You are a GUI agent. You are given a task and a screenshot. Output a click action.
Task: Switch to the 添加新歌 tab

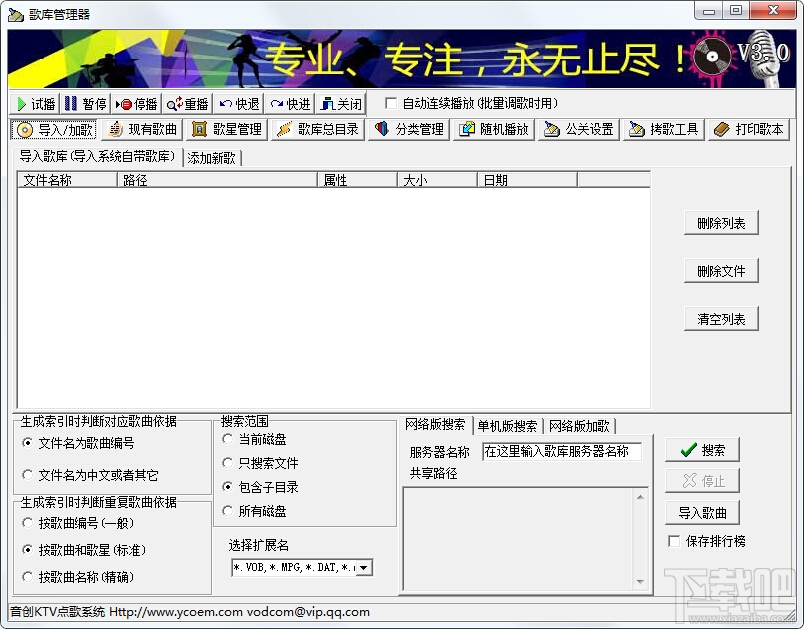[211, 158]
